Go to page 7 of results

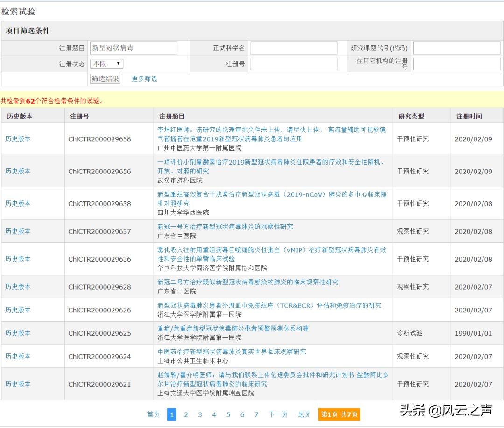[x=256, y=414]
